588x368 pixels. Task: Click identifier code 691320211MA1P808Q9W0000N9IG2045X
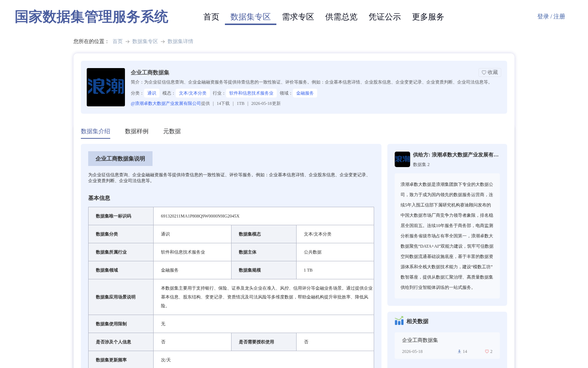click(x=200, y=216)
